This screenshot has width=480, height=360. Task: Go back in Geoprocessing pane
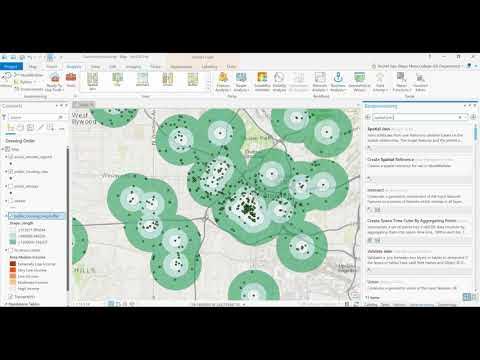pos(368,117)
